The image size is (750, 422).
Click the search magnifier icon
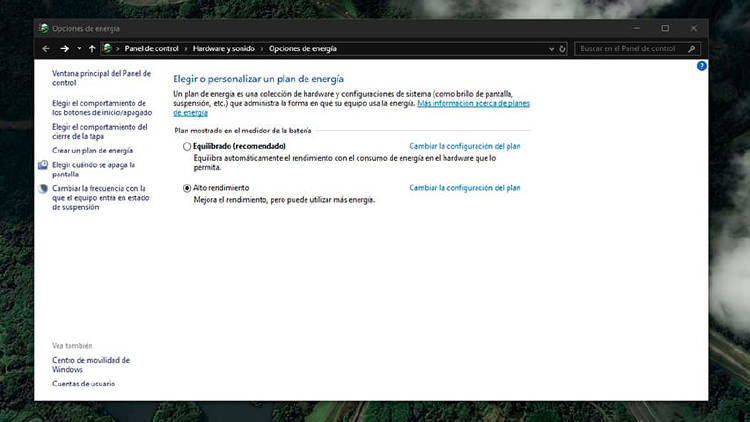[693, 48]
